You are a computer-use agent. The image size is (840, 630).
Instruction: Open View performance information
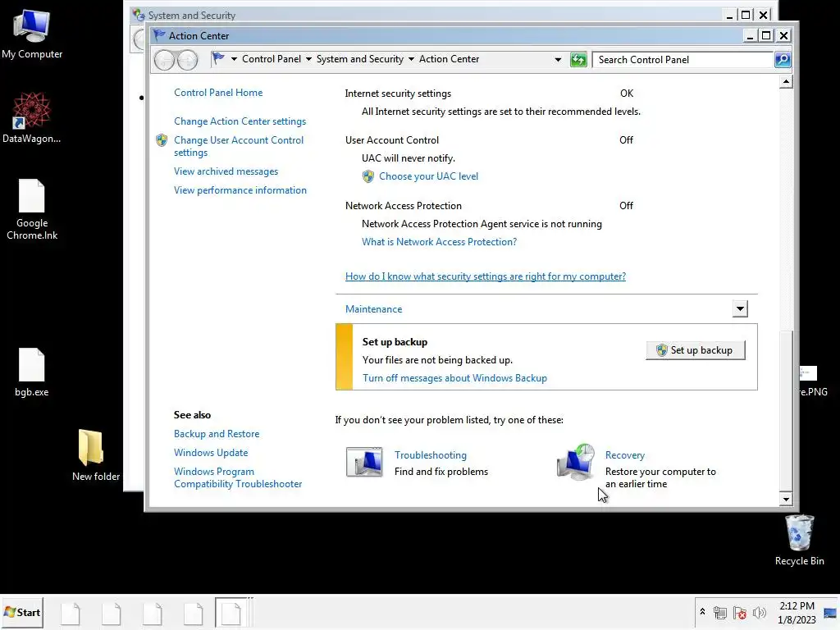pyautogui.click(x=240, y=190)
